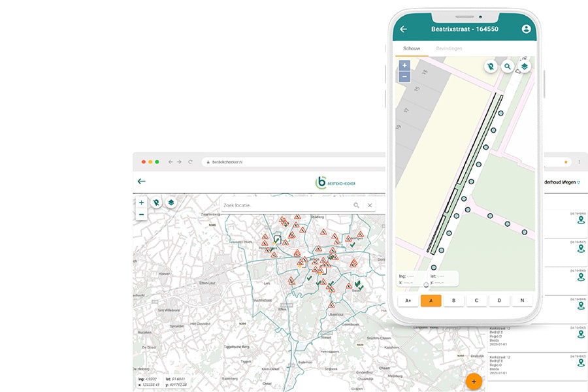Select quality grade A+ on the phone
This screenshot has height=392, width=588.
(x=408, y=301)
